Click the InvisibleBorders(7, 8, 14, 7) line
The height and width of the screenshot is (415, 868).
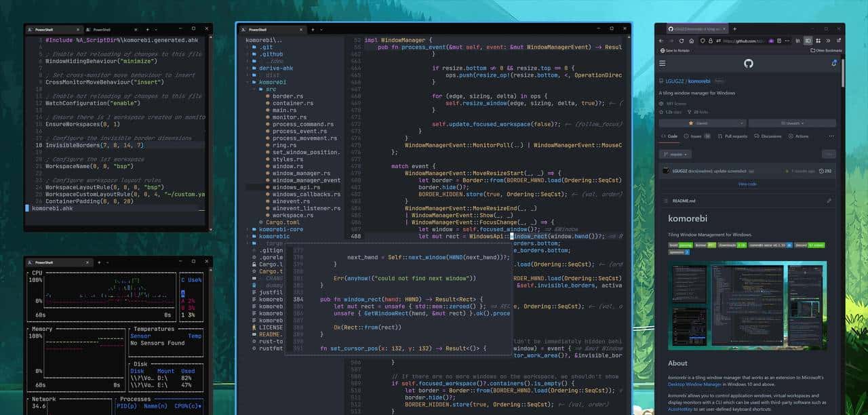[x=94, y=145]
